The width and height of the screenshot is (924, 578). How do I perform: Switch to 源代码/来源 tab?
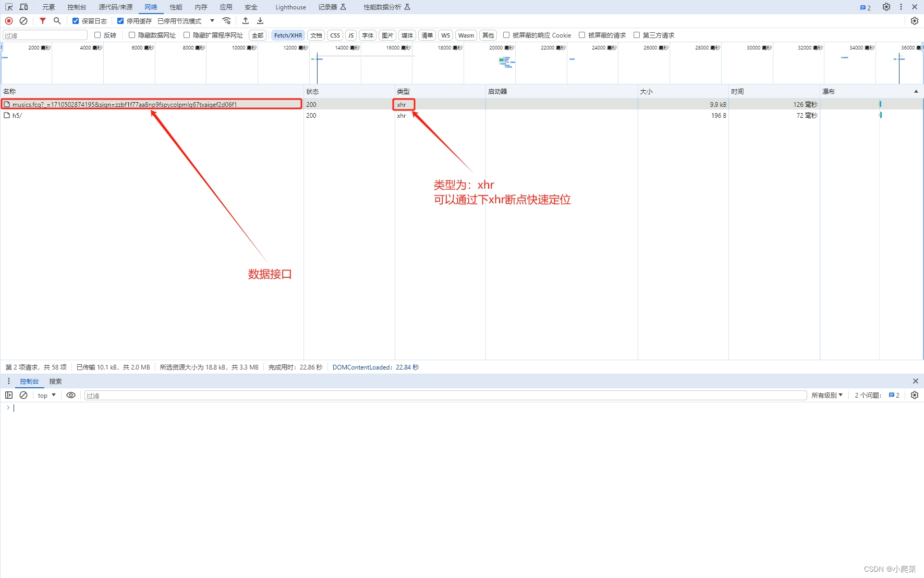click(x=115, y=7)
